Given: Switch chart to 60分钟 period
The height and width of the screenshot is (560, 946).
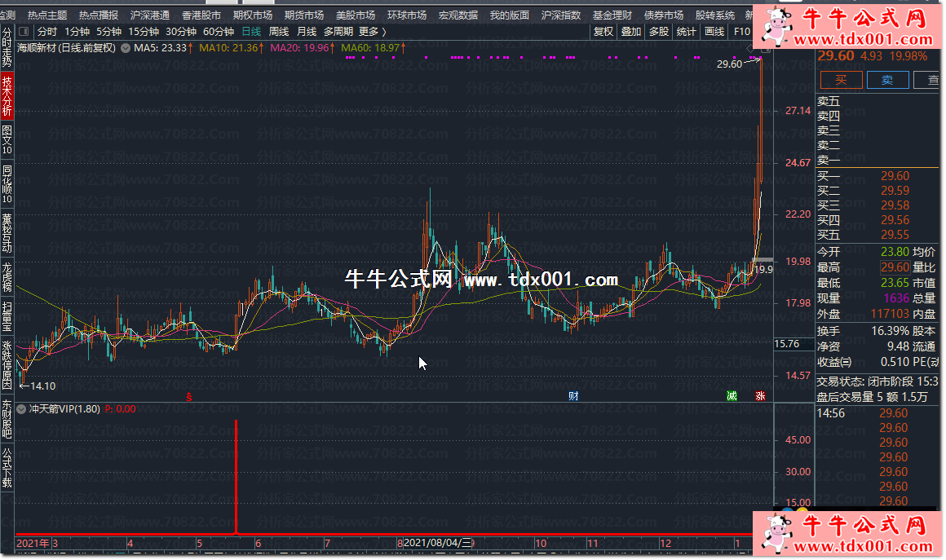Looking at the screenshot, I should pos(219,32).
